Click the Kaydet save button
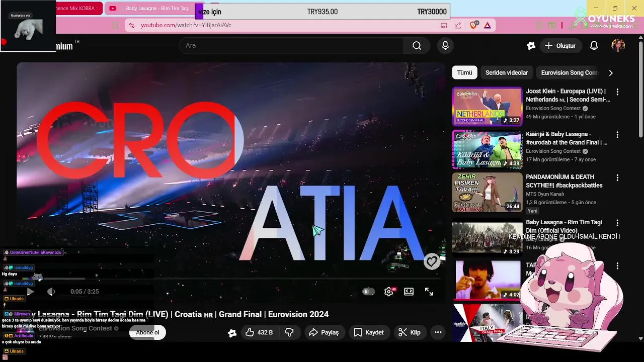644x362 pixels. pyautogui.click(x=369, y=332)
